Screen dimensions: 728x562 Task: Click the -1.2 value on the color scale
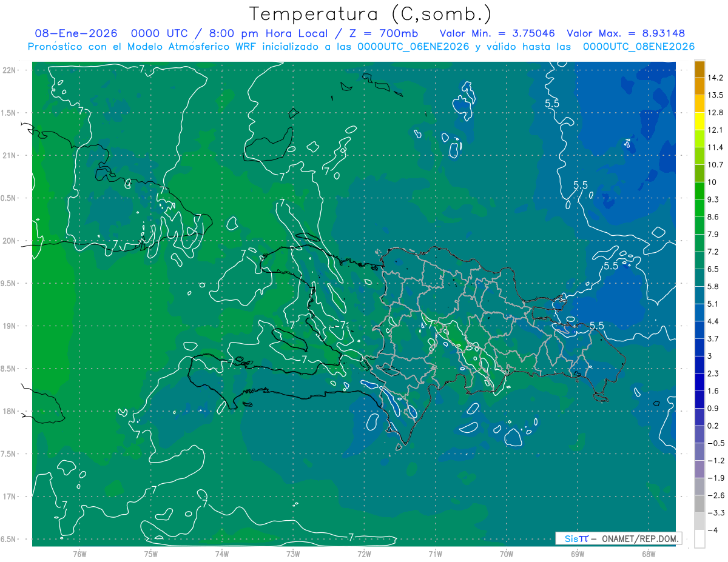tap(715, 461)
